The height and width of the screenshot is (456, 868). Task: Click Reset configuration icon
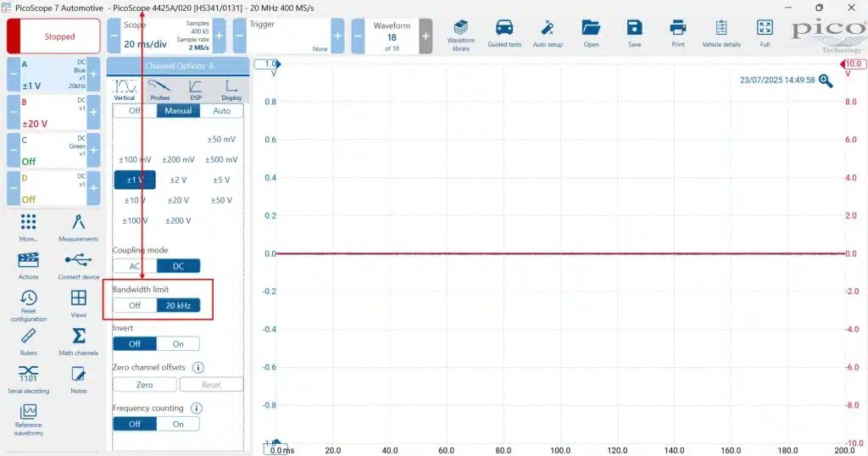click(28, 305)
